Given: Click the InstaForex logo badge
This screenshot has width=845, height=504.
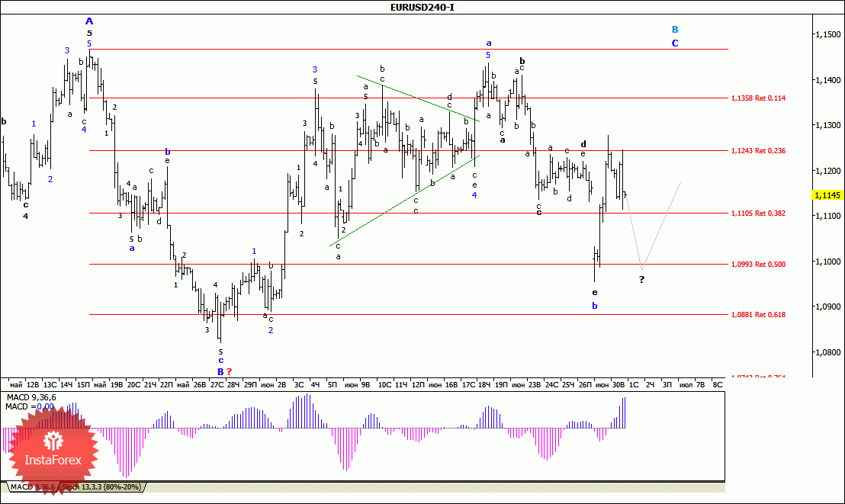Looking at the screenshot, I should pyautogui.click(x=53, y=449).
